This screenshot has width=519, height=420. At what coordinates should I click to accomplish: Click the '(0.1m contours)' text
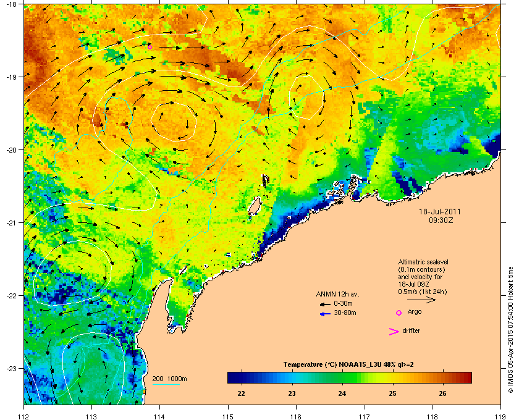(421, 269)
